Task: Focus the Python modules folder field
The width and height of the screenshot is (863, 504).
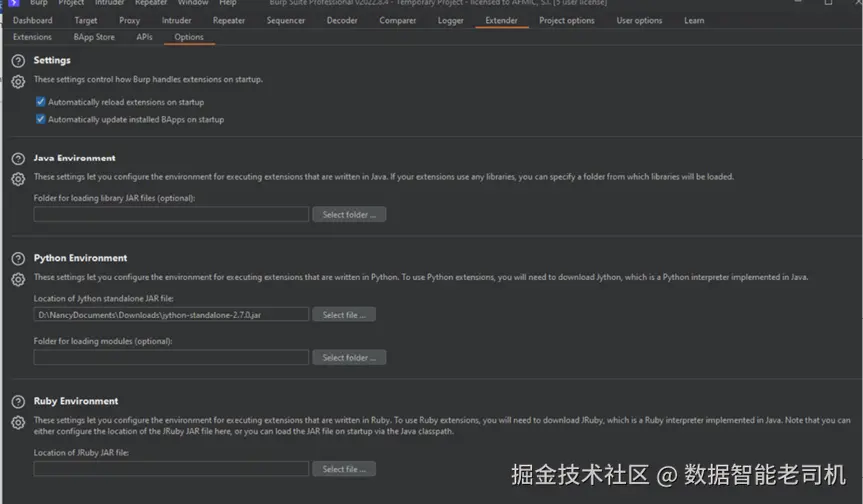Action: point(171,358)
